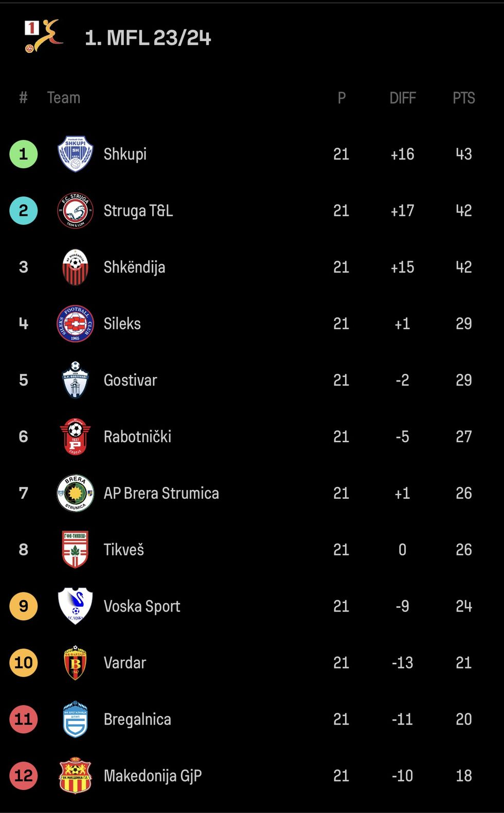504x813 pixels.
Task: Click the Gostivar club crest
Action: 75,380
